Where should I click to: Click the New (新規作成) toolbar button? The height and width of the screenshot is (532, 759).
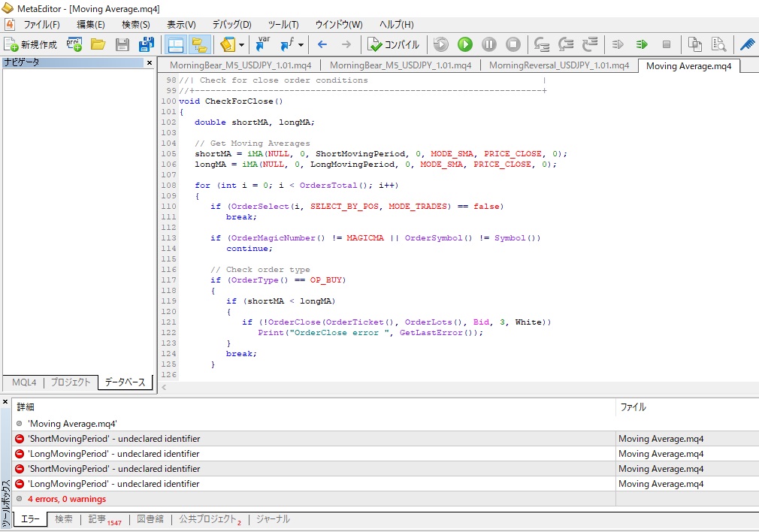tap(31, 44)
